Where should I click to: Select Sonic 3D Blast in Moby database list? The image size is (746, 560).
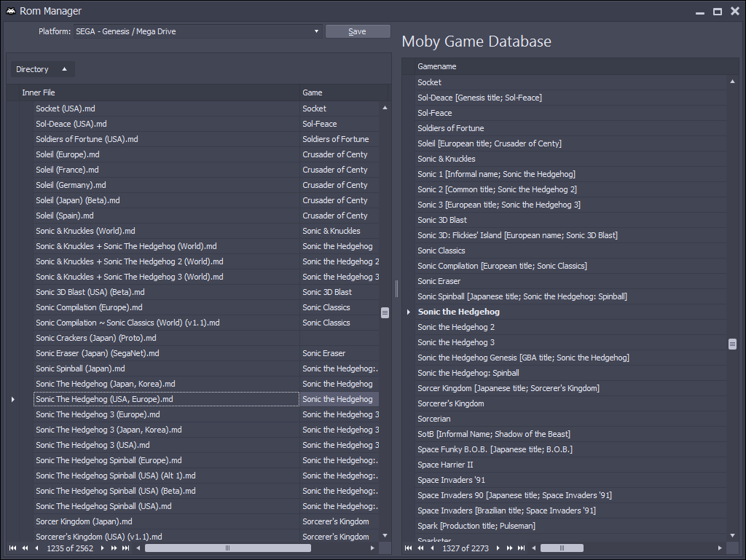(442, 220)
